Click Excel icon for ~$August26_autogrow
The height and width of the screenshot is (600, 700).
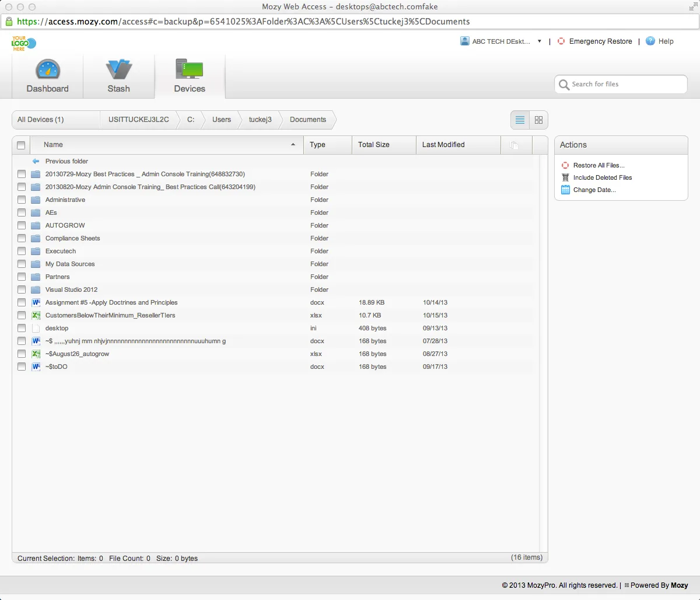click(x=36, y=354)
